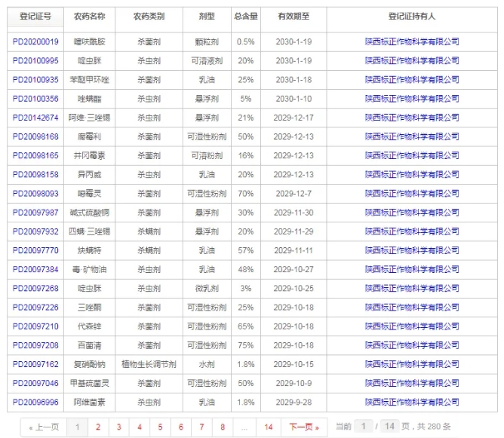Click the 2030-1-10 expiry date cell

point(293,99)
